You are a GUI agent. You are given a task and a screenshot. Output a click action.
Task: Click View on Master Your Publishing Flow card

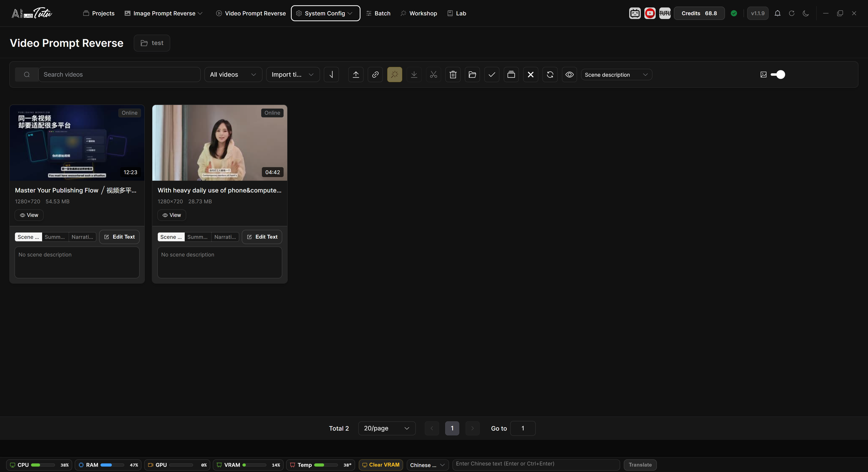pos(29,215)
